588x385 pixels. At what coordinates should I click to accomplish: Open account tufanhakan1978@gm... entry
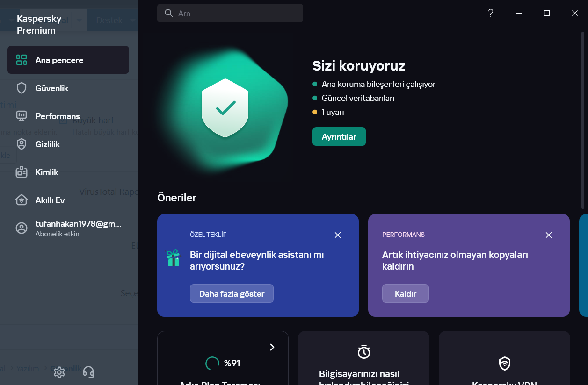point(68,228)
